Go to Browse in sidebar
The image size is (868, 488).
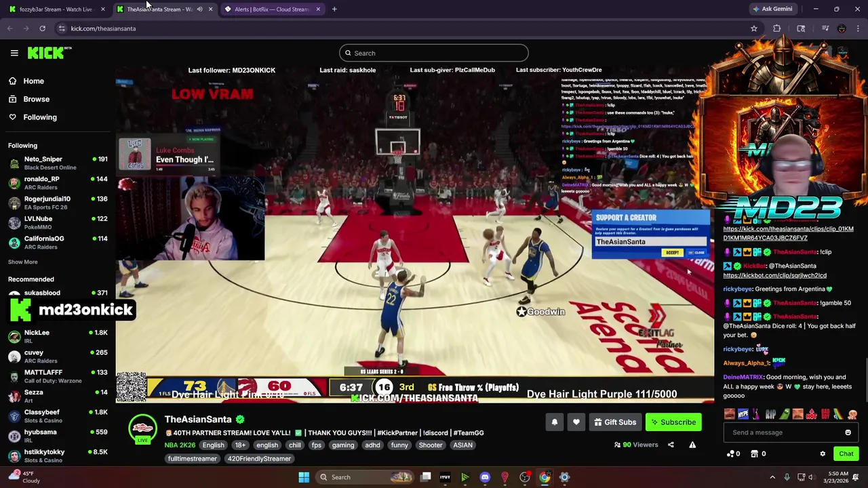pyautogui.click(x=36, y=99)
